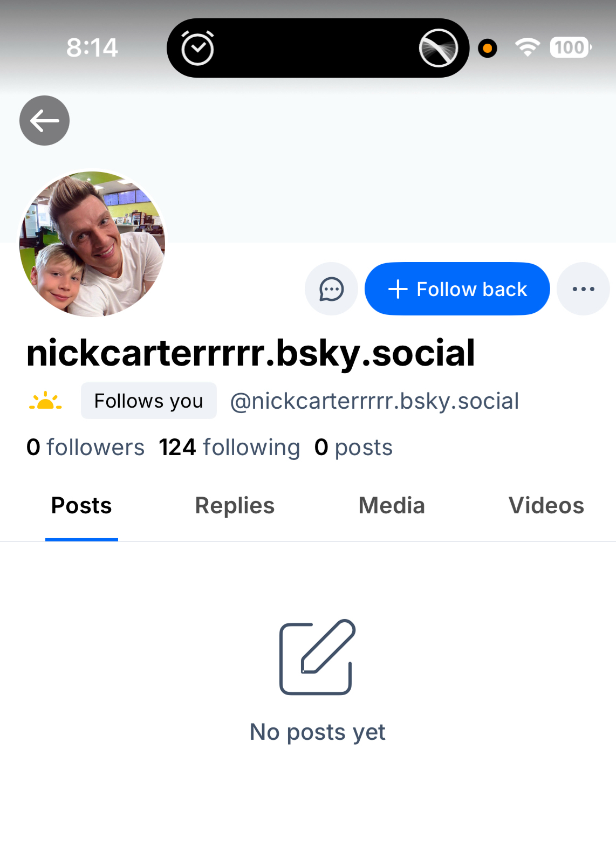The width and height of the screenshot is (616, 866).
Task: Tap the back arrow button
Action: pos(44,121)
